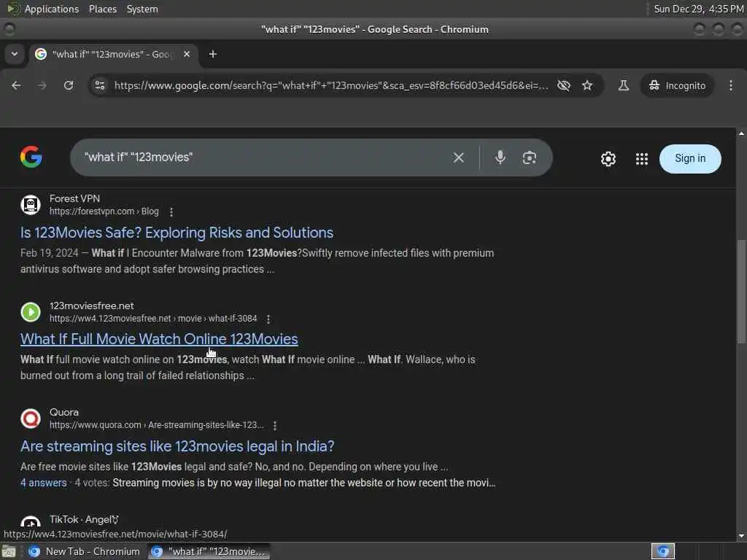
Task: Click the 'TikTok · Angel' source name
Action: click(x=84, y=519)
